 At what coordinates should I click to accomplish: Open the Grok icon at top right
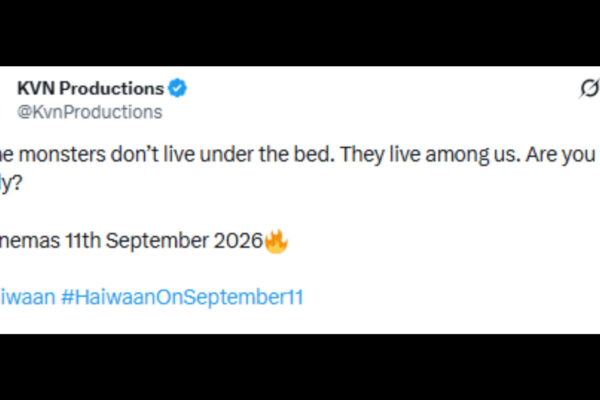coord(590,88)
